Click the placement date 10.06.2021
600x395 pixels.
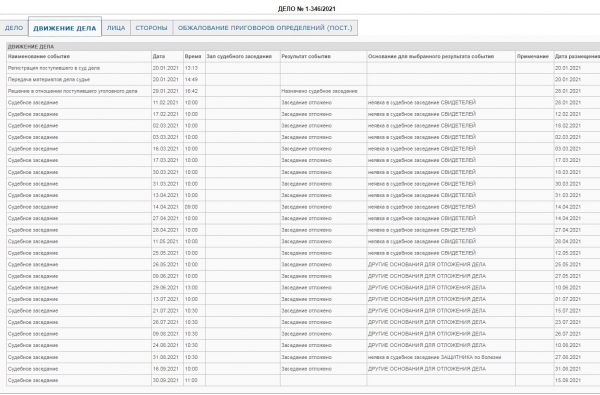568,287
